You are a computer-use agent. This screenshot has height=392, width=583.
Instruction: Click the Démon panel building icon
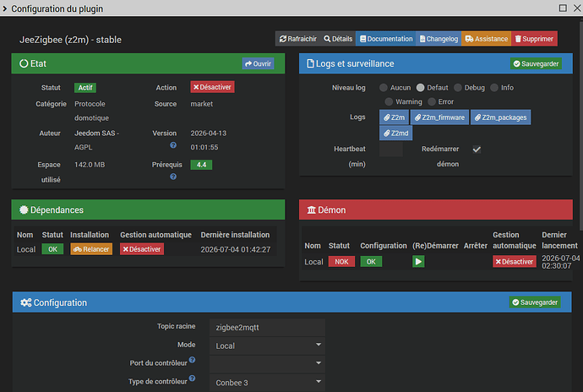[x=311, y=210]
